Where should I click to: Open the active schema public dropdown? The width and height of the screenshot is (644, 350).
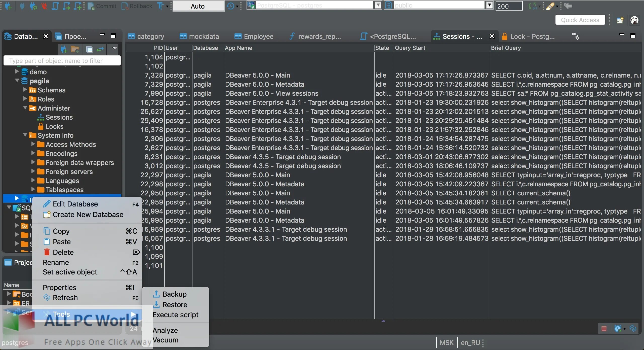pyautogui.click(x=489, y=5)
